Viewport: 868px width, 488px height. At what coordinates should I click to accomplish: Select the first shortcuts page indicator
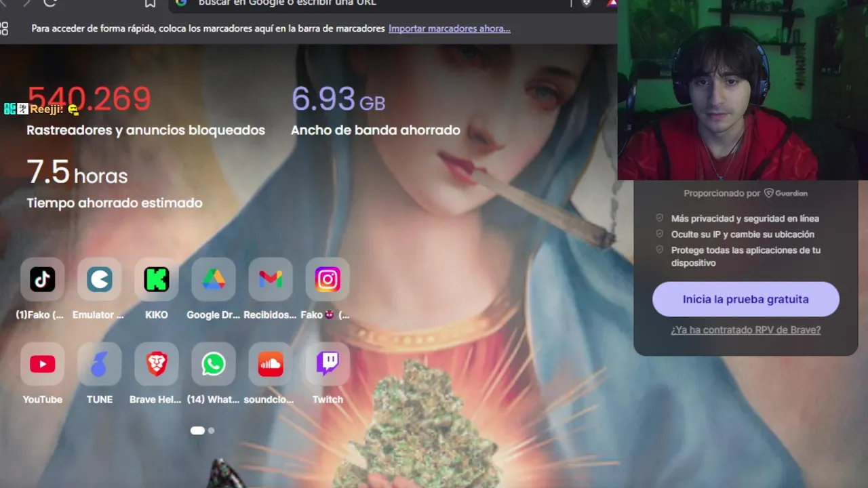197,430
